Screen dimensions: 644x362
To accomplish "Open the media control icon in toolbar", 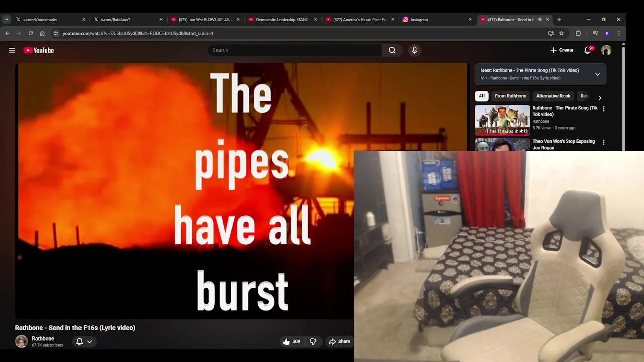I will 595,33.
